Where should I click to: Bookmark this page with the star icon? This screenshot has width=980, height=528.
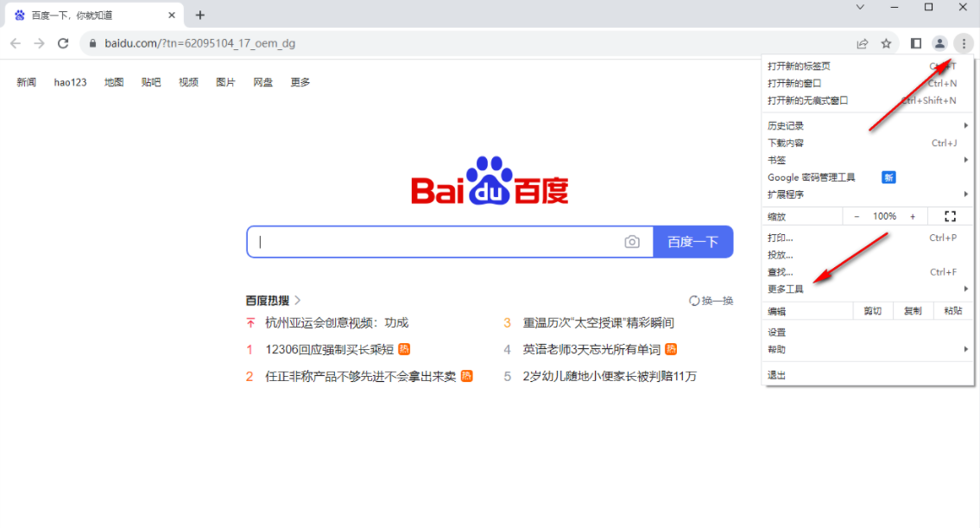(886, 43)
